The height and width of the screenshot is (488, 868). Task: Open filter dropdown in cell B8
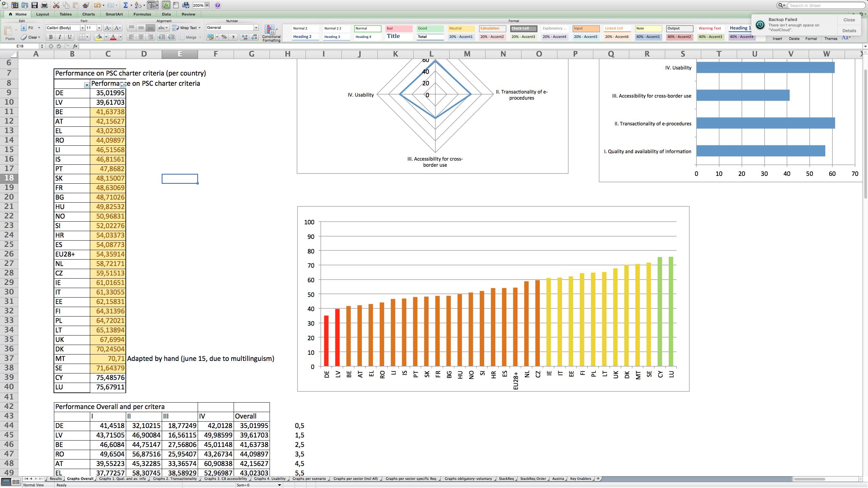[86, 85]
